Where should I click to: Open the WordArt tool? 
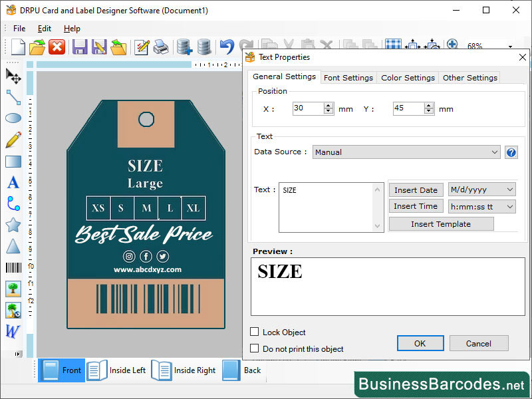(x=12, y=331)
